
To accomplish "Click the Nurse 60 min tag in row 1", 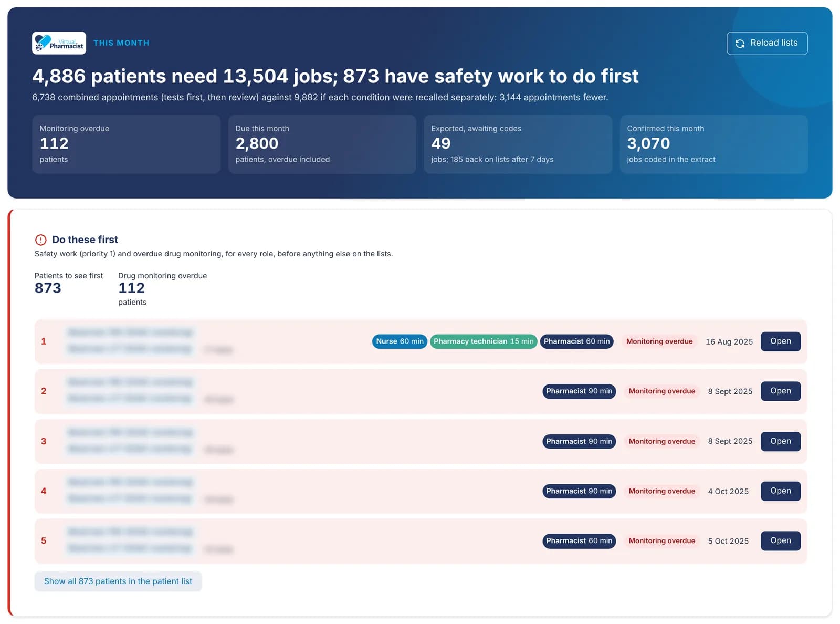I will pyautogui.click(x=400, y=341).
